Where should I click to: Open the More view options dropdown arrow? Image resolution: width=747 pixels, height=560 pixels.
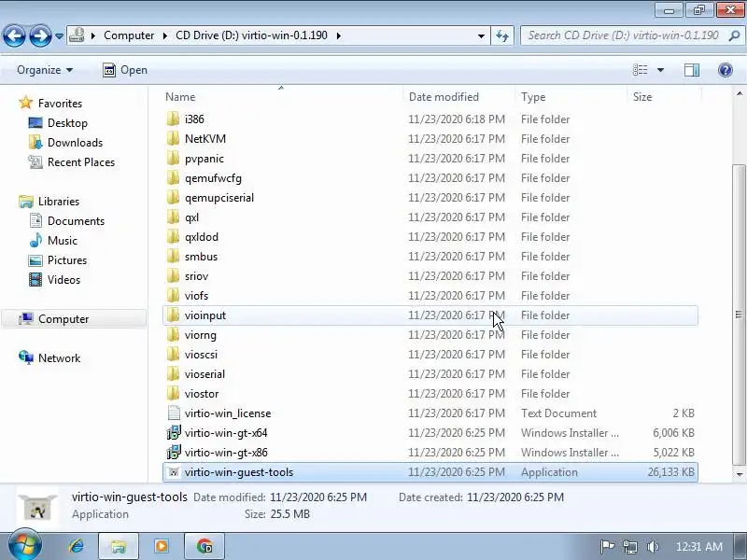(x=661, y=70)
